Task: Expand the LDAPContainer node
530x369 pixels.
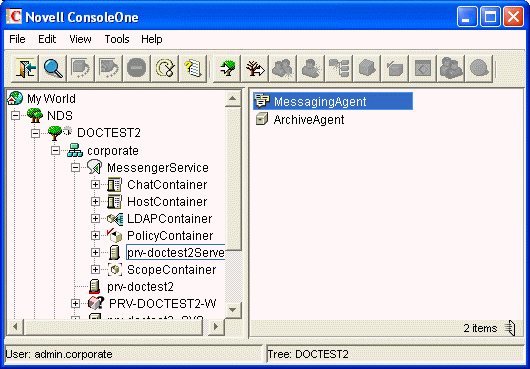Action: (x=95, y=219)
